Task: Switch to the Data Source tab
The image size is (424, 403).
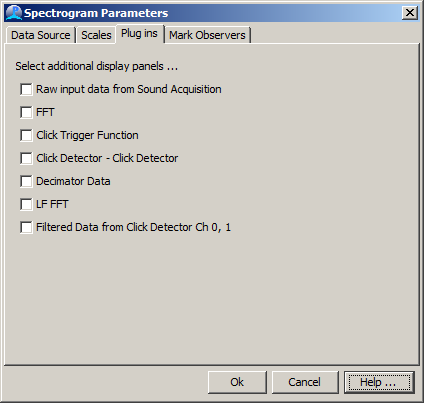Action: pyautogui.click(x=41, y=35)
